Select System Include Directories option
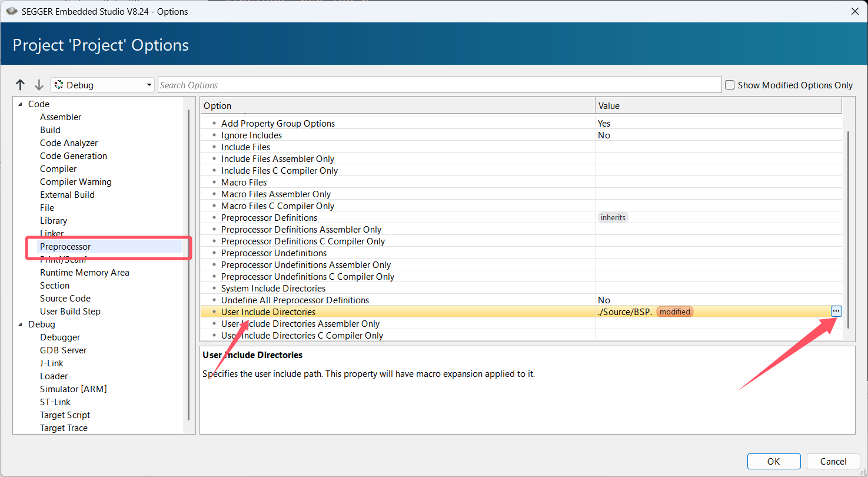 [521, 289]
